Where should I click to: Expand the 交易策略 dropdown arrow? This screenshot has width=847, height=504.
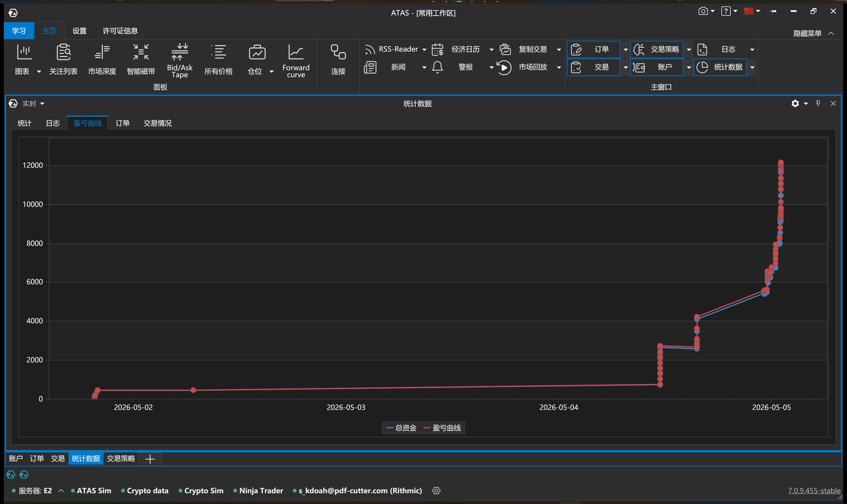(689, 50)
